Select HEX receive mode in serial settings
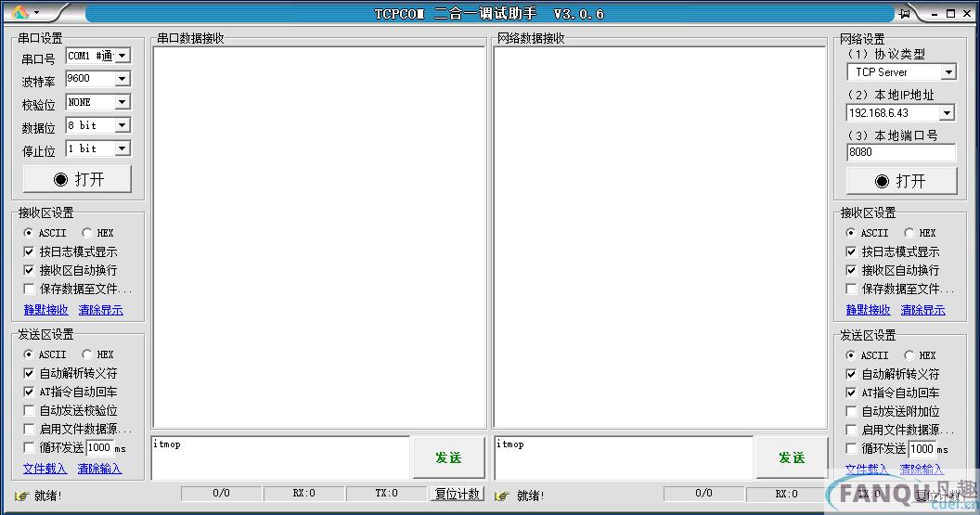The height and width of the screenshot is (515, 980). (87, 233)
